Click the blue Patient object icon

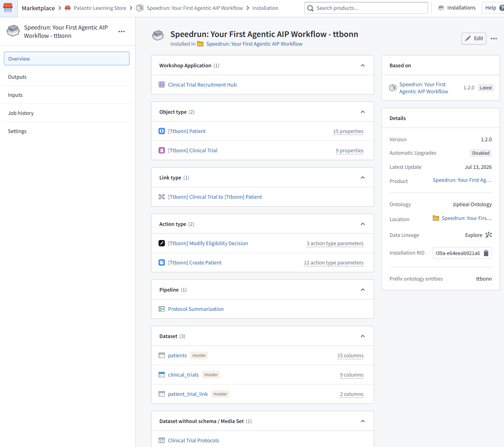pyautogui.click(x=162, y=131)
